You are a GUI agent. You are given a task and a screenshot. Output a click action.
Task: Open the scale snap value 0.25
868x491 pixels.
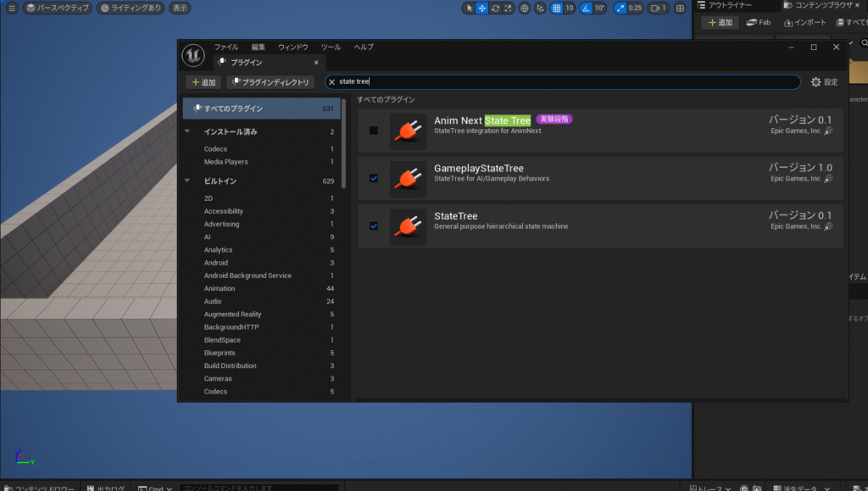tap(636, 8)
